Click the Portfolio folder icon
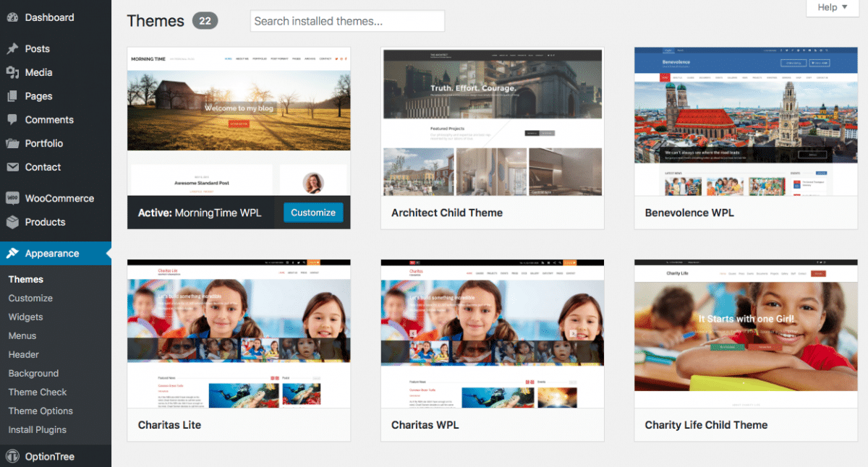This screenshot has width=868, height=467. coord(12,144)
